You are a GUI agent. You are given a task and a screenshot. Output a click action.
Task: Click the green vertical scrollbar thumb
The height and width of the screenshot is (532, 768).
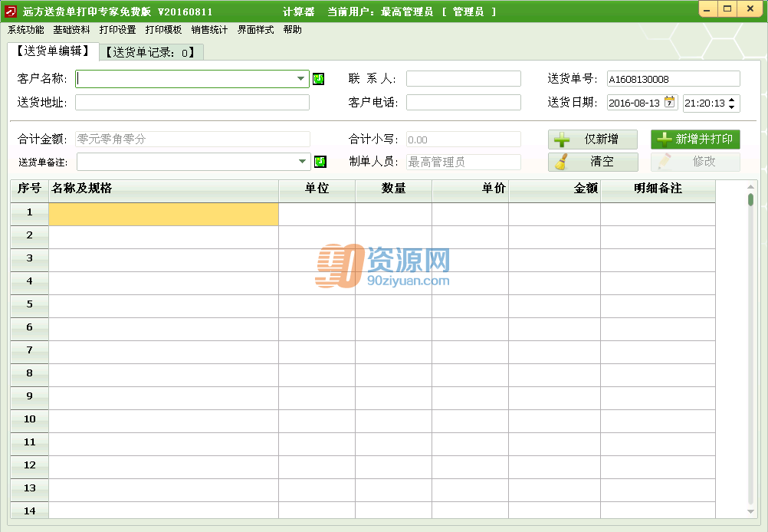pyautogui.click(x=751, y=200)
